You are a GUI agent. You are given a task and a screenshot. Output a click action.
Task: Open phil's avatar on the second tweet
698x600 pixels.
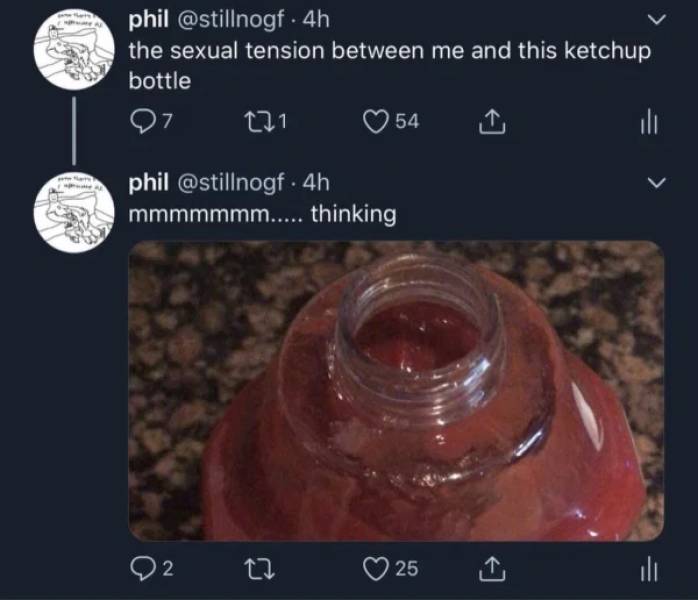pos(73,212)
